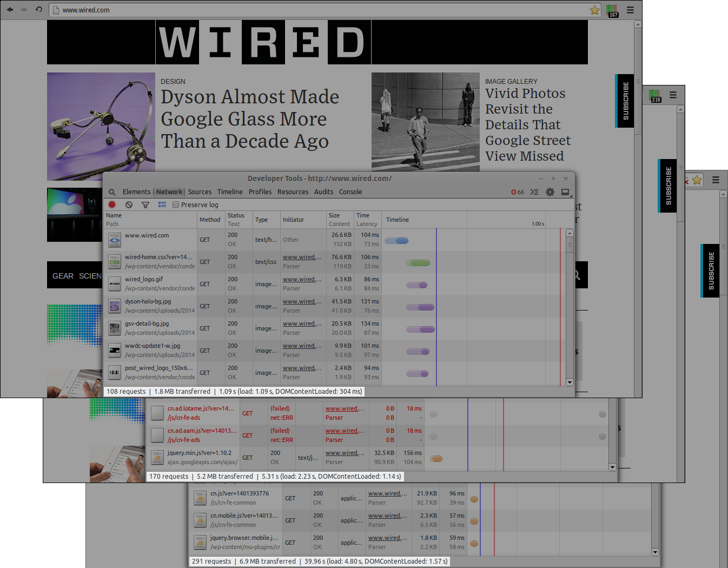The height and width of the screenshot is (568, 728).
Task: Toggle the red record network log button
Action: pos(112,204)
